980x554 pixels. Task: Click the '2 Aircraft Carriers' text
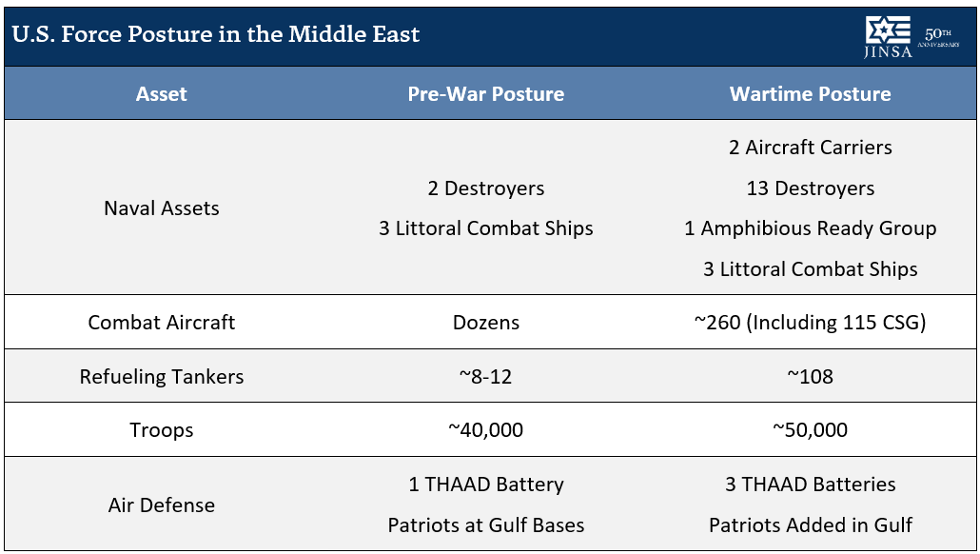[810, 148]
